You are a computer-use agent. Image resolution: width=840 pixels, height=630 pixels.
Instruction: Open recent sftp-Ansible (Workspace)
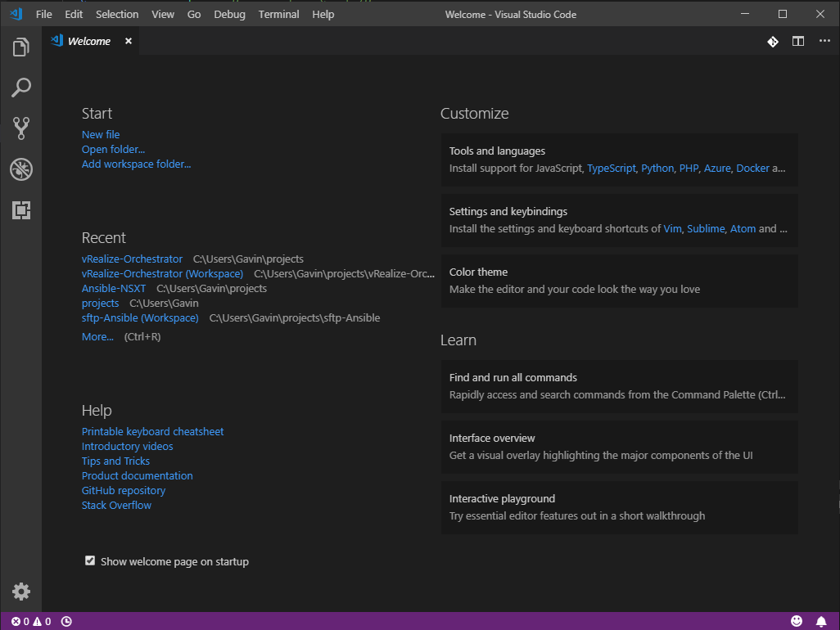pos(140,318)
